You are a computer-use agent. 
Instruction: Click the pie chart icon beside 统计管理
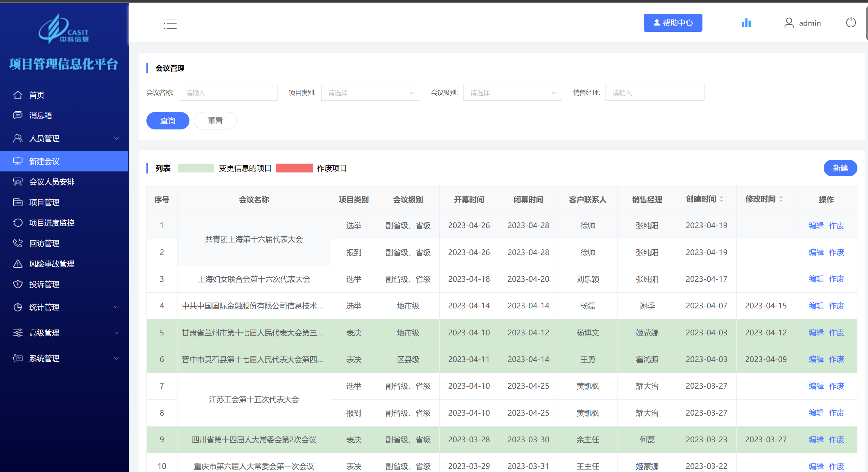(18, 307)
